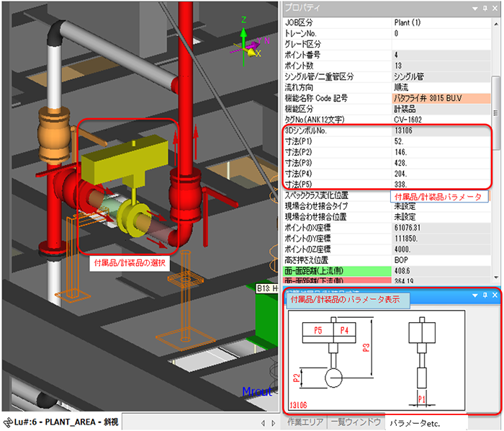This screenshot has width=504, height=431.
Task: Pin the parameter diagram panel
Action: (x=484, y=296)
